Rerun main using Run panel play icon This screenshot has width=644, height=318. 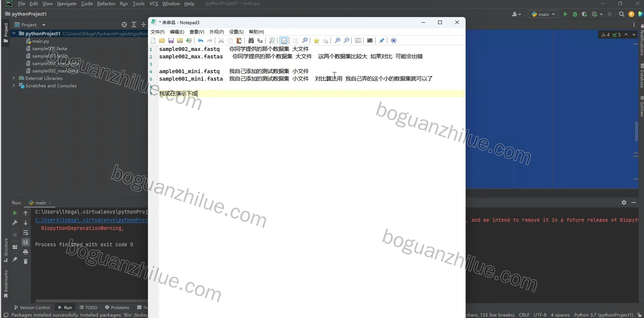click(x=15, y=213)
